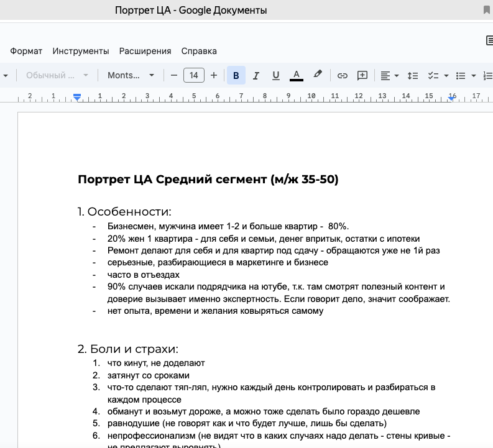Apply bulleted list icon
Screen dimensions: 493x448
(461, 75)
